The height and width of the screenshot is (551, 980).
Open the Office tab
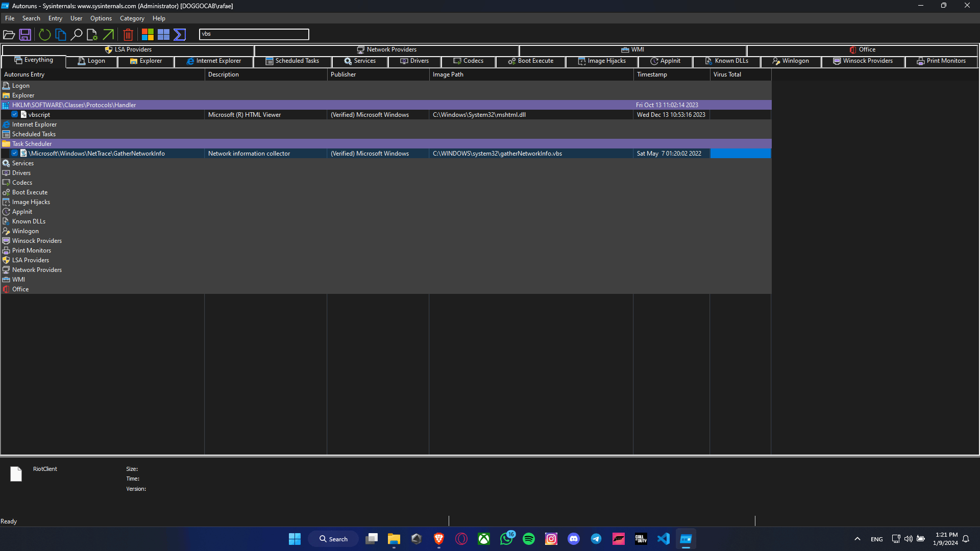[862, 49]
